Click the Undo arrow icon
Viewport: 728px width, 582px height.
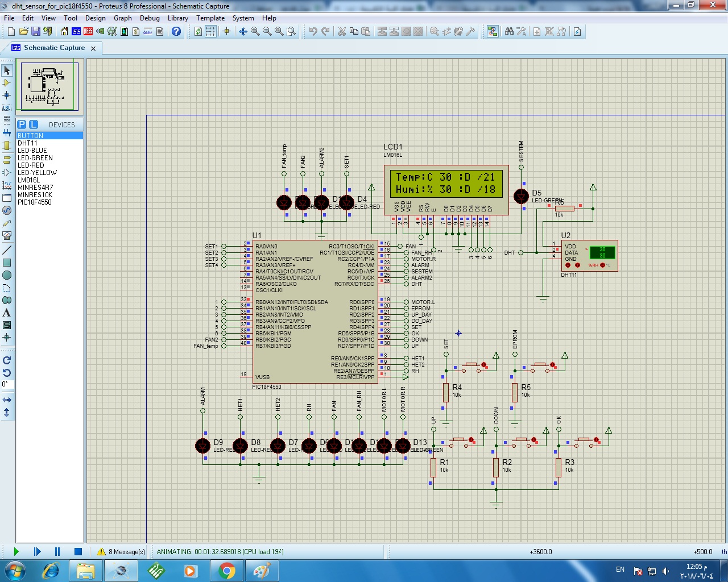point(313,32)
